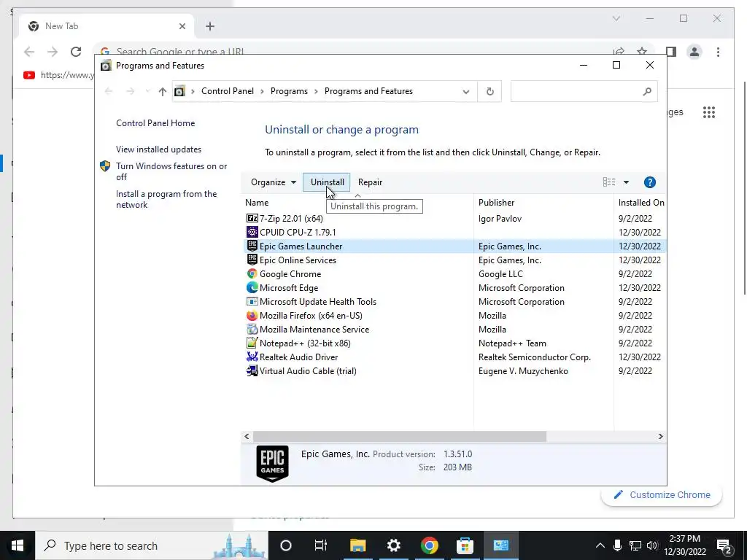The image size is (747, 560).
Task: Open Settings gear on taskbar
Action: pyautogui.click(x=393, y=545)
